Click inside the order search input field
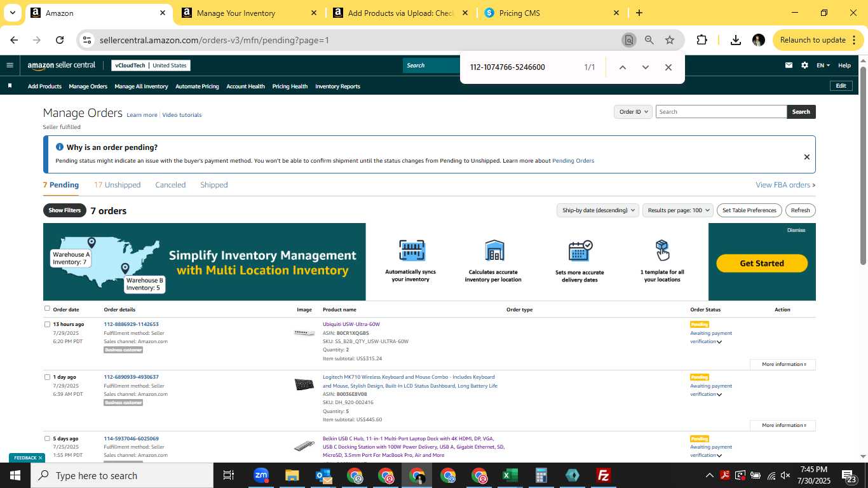 point(721,112)
